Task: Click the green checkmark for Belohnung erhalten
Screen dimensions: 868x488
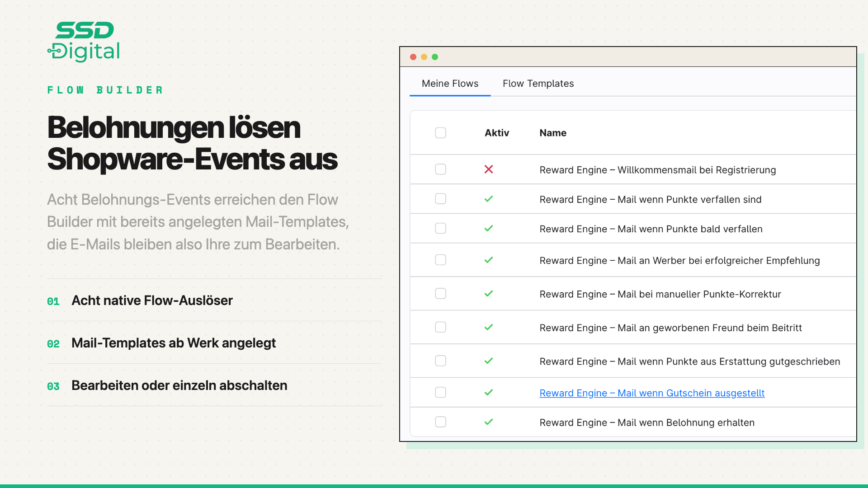Action: tap(489, 422)
